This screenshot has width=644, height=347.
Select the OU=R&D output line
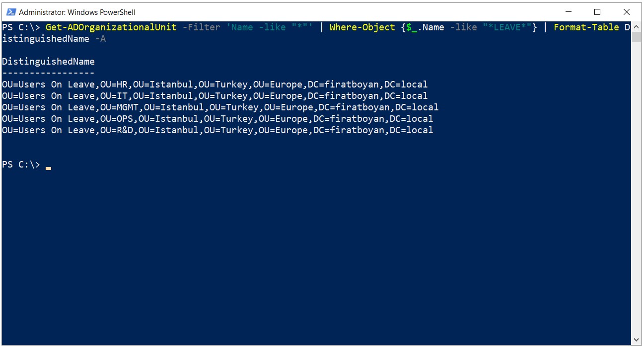pos(217,130)
